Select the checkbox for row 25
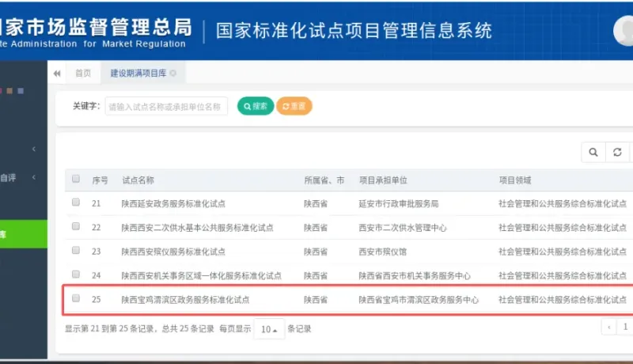 (76, 299)
